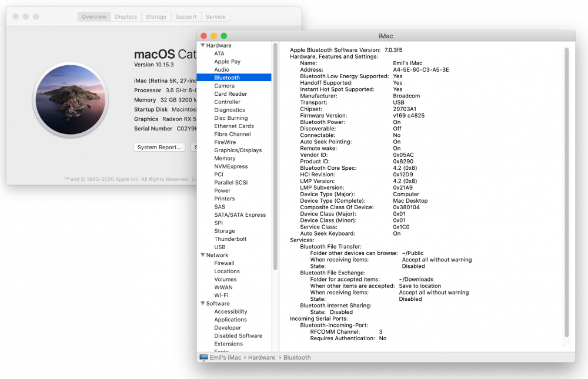Click the iMac title bar of System Information

386,36
